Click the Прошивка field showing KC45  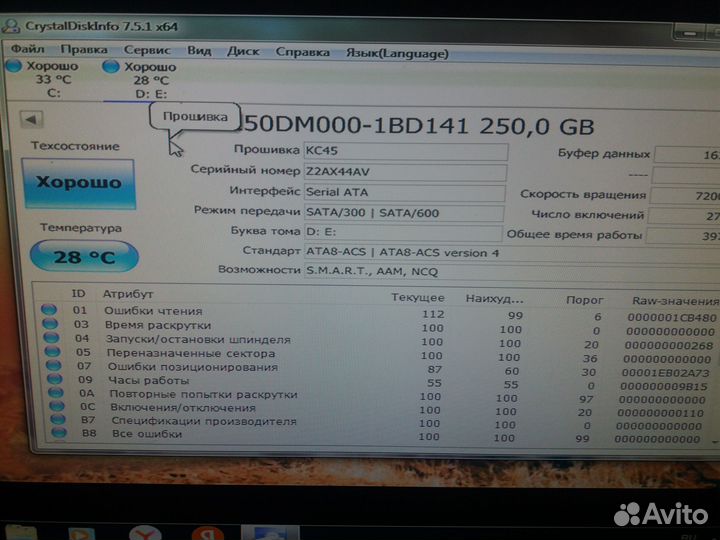tap(405, 151)
